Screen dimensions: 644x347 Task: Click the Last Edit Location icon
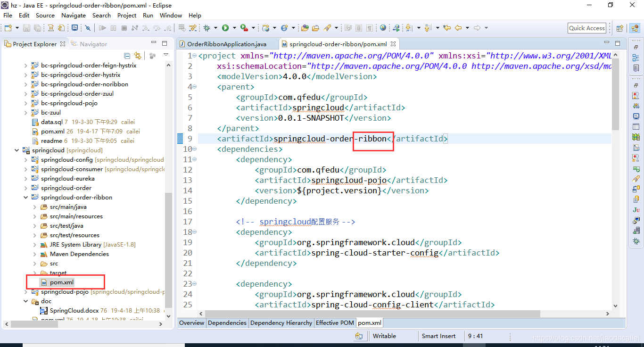click(447, 28)
